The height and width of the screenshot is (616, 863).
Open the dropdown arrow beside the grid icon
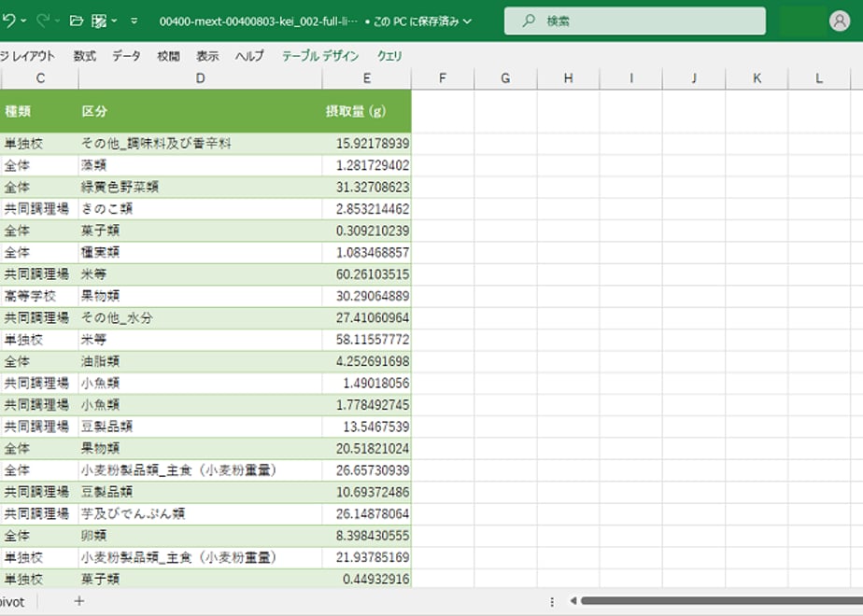pyautogui.click(x=114, y=21)
